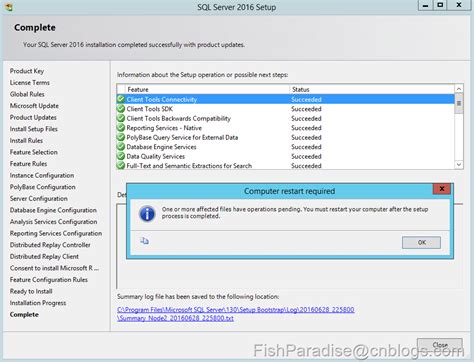This screenshot has height=362, width=474.
Task: Select the Client Tools SDK row
Action: pyautogui.click(x=285, y=109)
